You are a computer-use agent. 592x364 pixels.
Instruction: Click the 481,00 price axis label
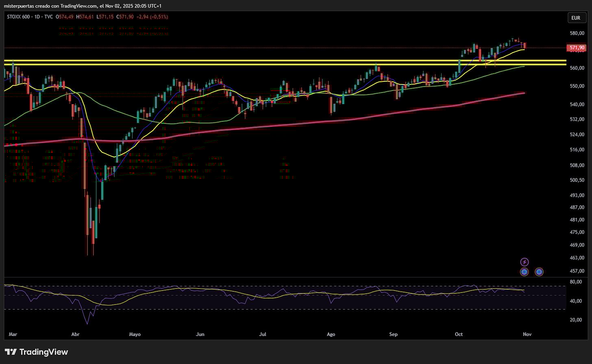click(577, 220)
